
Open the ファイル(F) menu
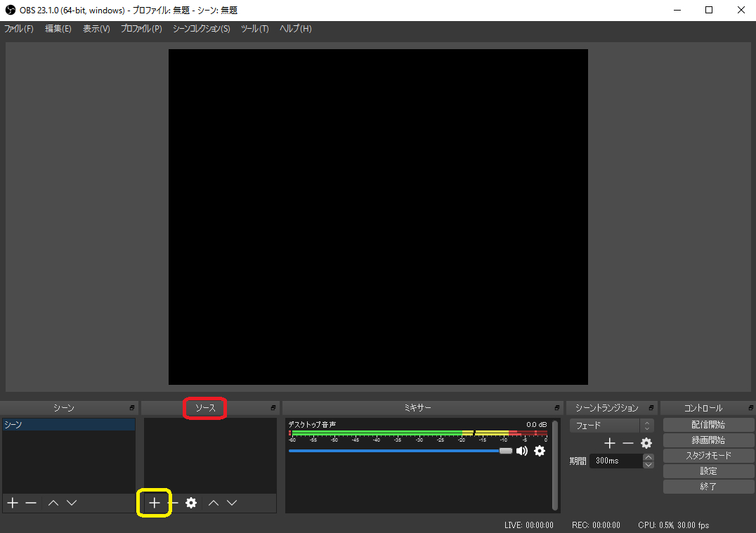click(19, 29)
